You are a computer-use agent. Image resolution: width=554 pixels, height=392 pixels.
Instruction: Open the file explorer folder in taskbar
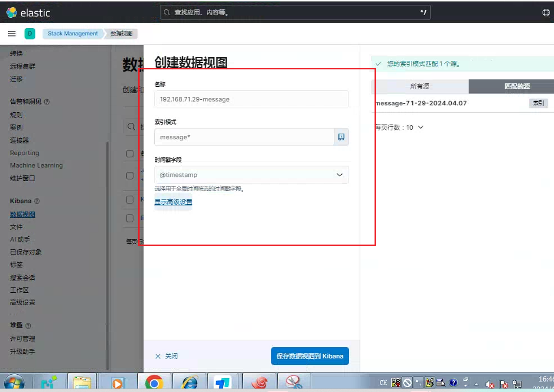82,383
